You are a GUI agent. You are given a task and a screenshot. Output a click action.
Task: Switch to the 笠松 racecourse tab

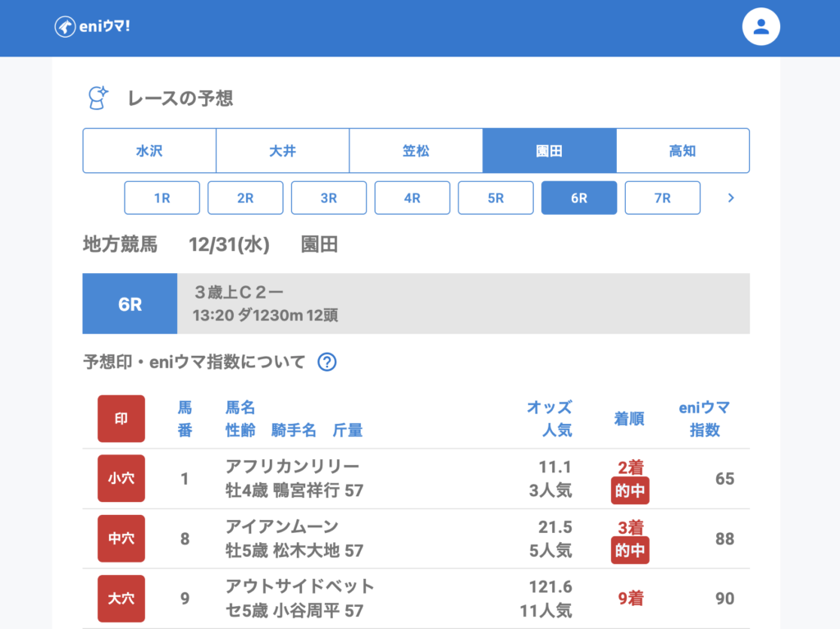[x=416, y=151]
